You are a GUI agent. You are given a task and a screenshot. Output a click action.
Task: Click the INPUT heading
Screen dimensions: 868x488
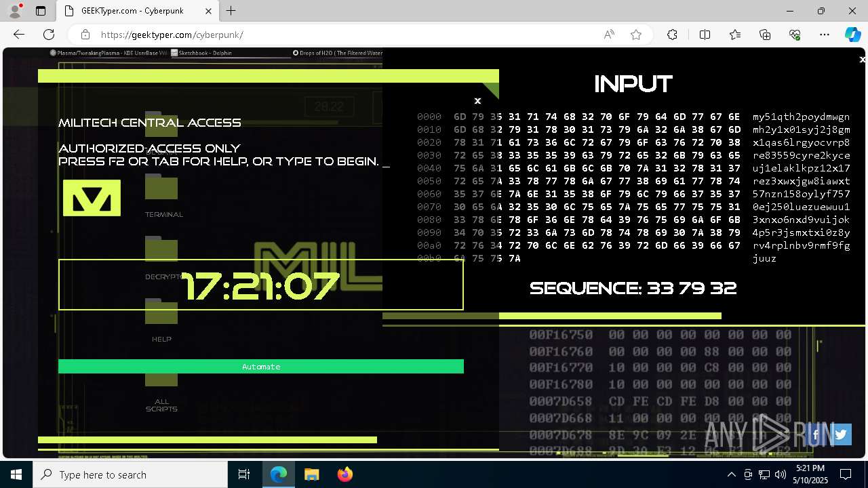coord(633,84)
